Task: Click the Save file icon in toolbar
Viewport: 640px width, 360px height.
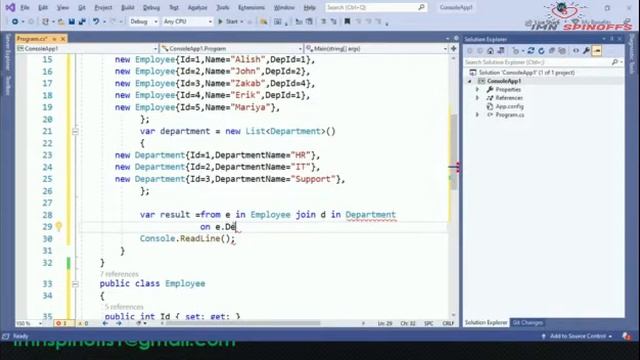Action: 71,21
